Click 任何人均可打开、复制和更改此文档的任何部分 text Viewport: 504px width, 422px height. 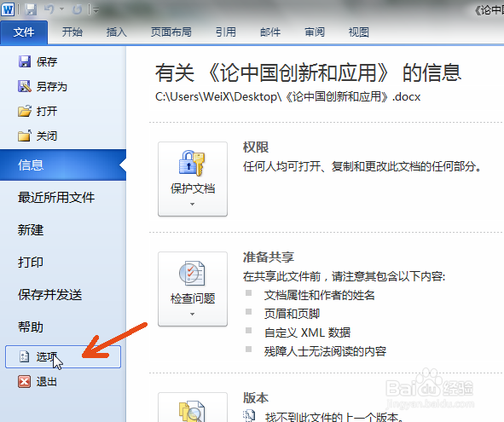(362, 166)
